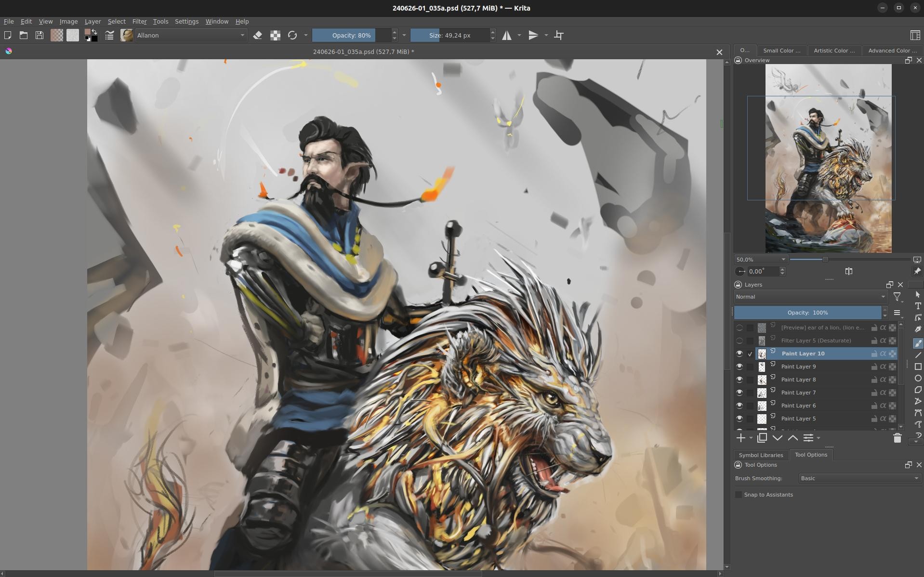Toggle preserve alpha checker icon
Viewport: 924px width, 577px height.
[x=275, y=35]
